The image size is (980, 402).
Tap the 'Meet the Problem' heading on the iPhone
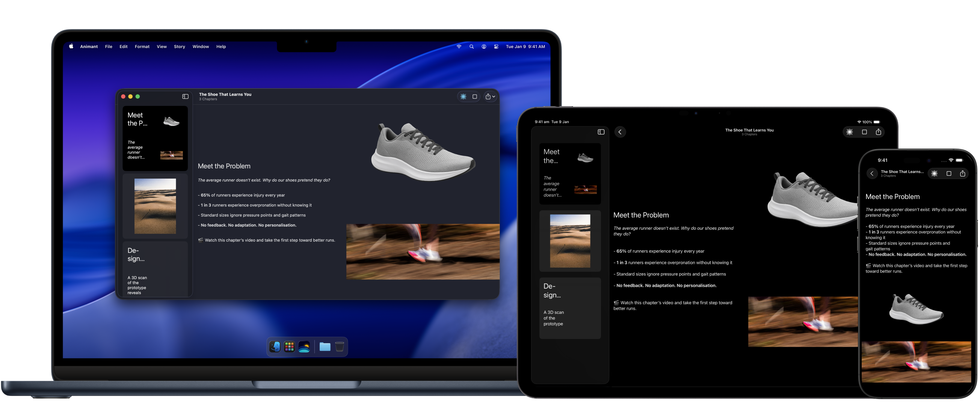pos(892,197)
